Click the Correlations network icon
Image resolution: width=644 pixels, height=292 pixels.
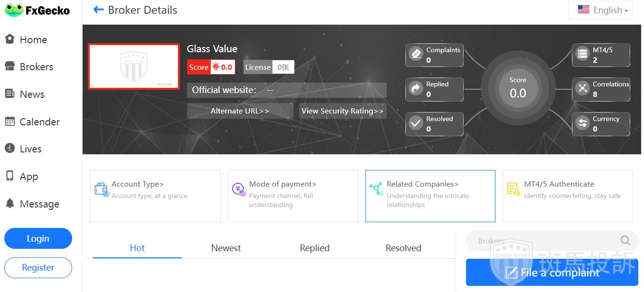click(x=582, y=89)
